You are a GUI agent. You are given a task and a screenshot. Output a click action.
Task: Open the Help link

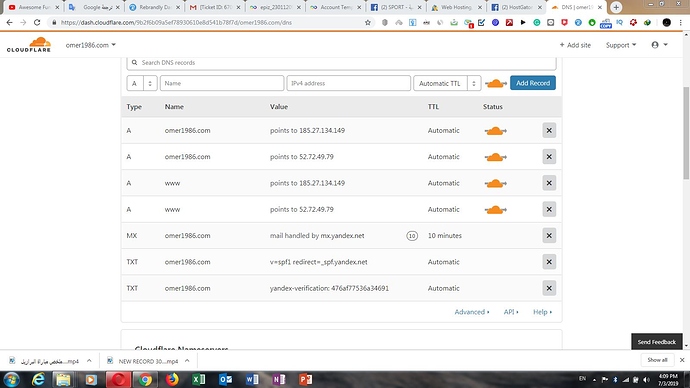542,312
